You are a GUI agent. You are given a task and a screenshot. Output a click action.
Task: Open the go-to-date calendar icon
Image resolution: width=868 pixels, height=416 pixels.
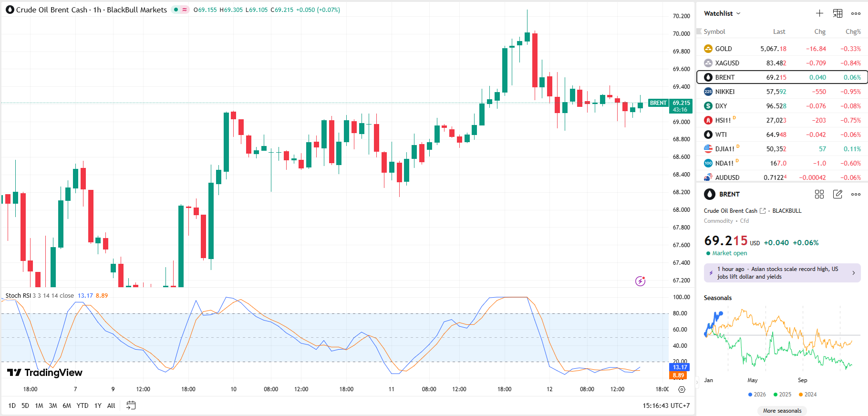point(131,406)
